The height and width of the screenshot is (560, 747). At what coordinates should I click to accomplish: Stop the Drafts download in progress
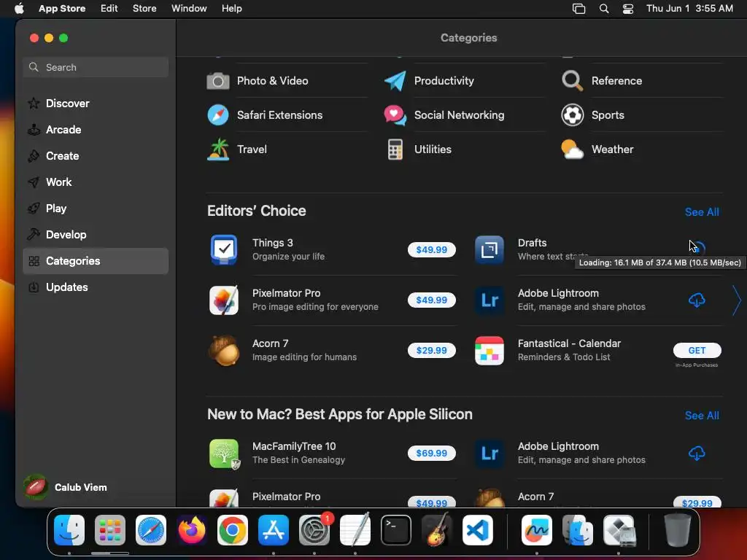tap(697, 249)
